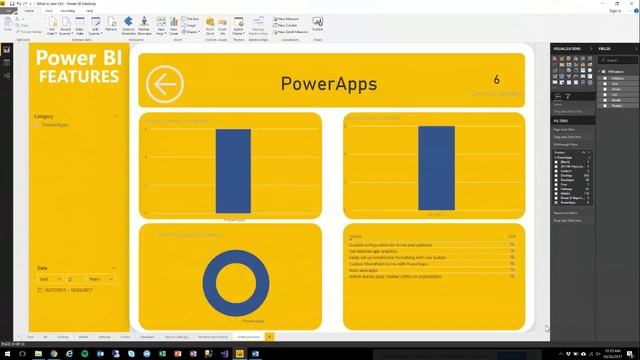Insert an Image from the ribbon
640x360 pixels.
tap(190, 25)
